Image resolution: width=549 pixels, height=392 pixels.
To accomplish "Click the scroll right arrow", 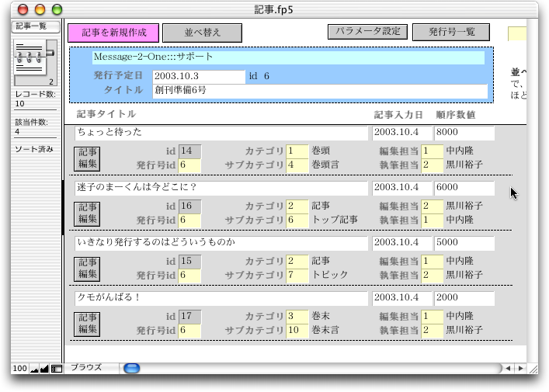I will (521, 368).
